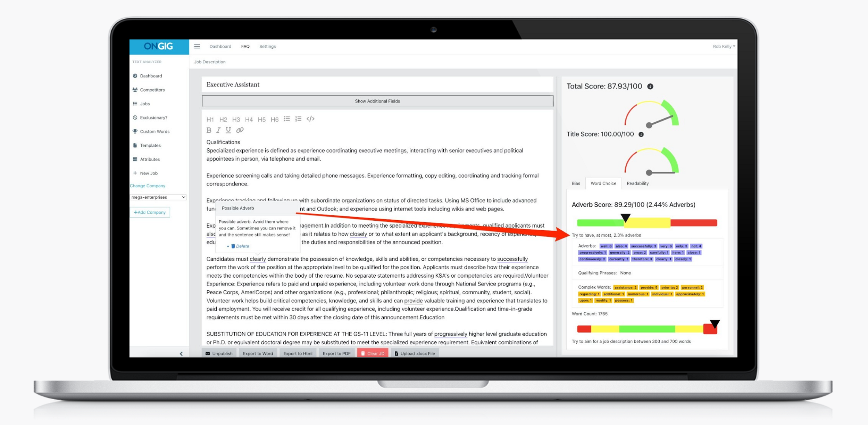The height and width of the screenshot is (425, 868).
Task: Click the Bold formatting icon
Action: pos(209,131)
